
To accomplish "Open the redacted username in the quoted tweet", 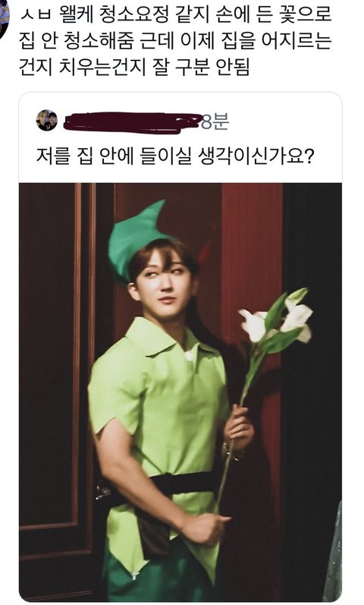I will 132,122.
